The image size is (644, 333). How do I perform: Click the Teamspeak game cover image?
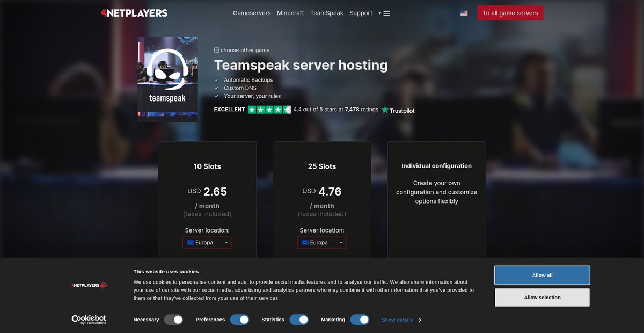167,79
